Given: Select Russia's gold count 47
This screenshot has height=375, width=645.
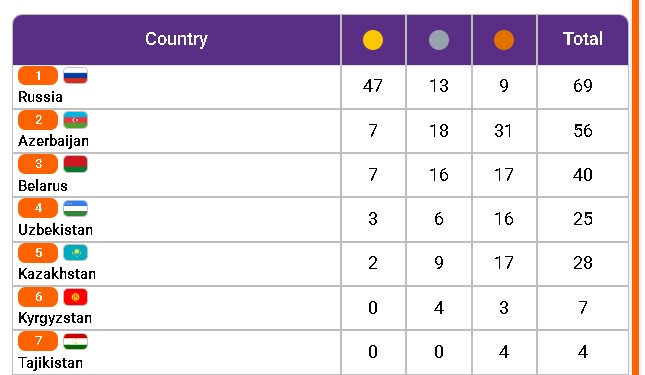Looking at the screenshot, I should pyautogui.click(x=373, y=86).
